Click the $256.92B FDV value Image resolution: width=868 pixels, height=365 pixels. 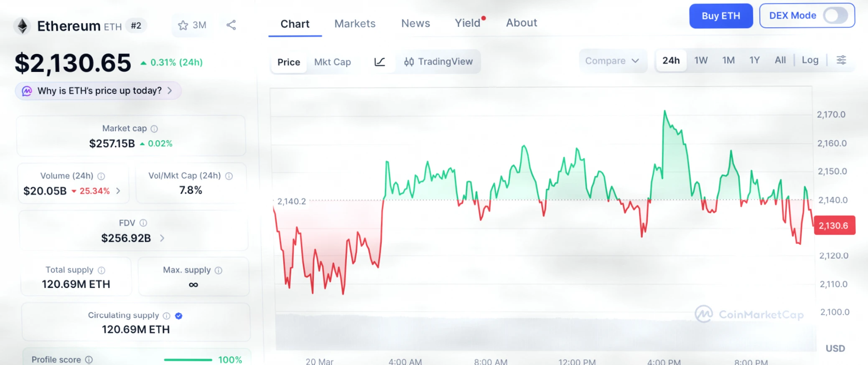(x=126, y=238)
